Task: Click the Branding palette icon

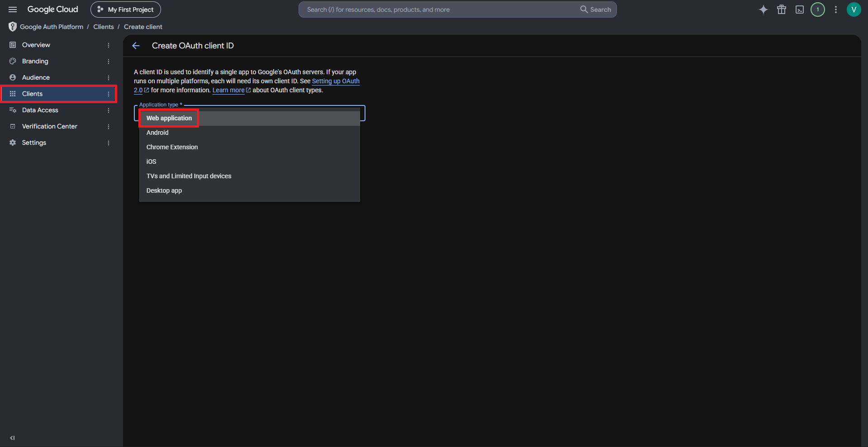Action: click(13, 61)
